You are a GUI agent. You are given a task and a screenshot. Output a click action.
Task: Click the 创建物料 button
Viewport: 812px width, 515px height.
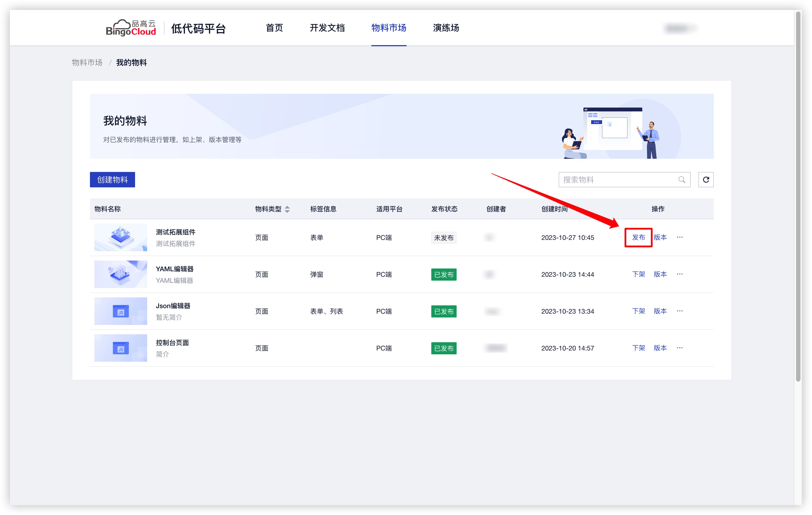(112, 180)
